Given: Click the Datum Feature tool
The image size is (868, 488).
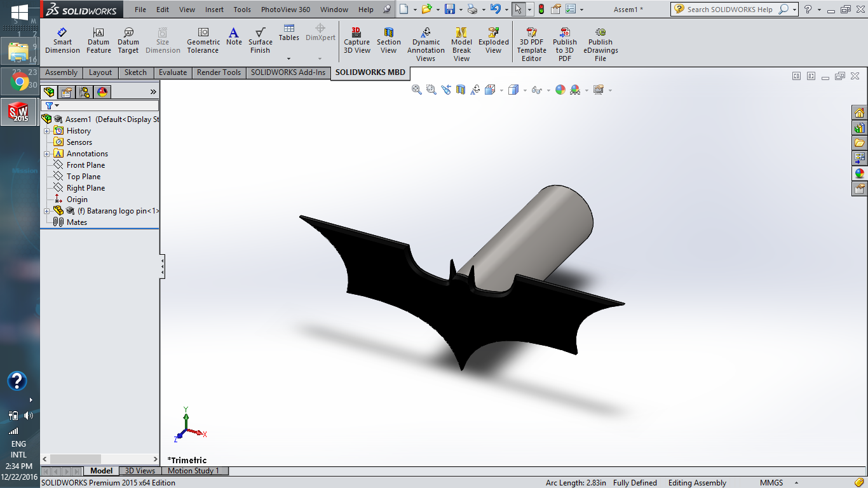Looking at the screenshot, I should pyautogui.click(x=98, y=41).
